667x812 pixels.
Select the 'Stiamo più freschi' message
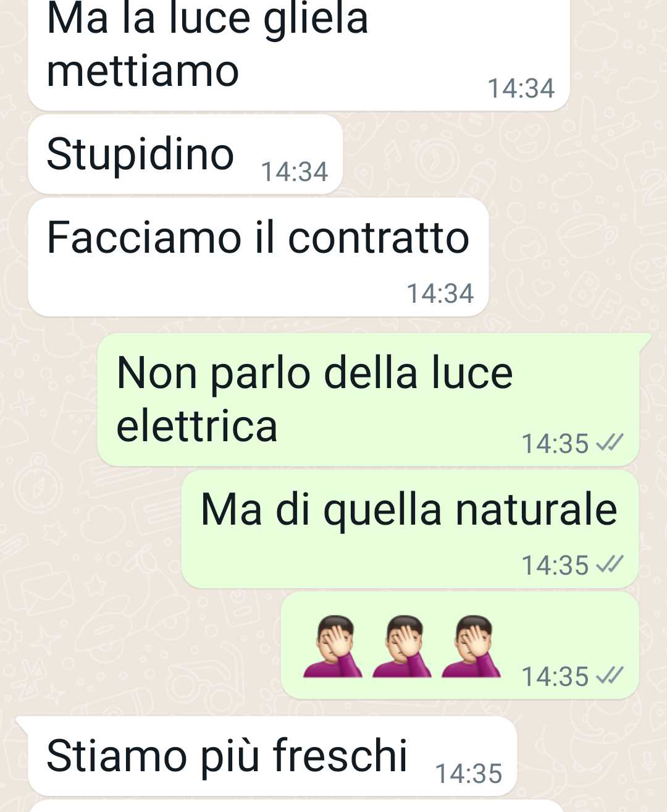(272, 756)
